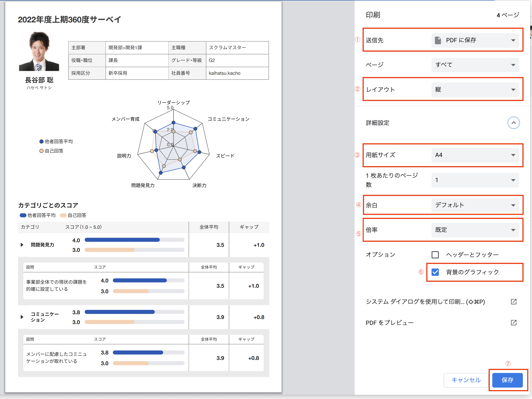The width and height of the screenshot is (532, 399).
Task: Click the employee profile photo
Action: tap(39, 51)
